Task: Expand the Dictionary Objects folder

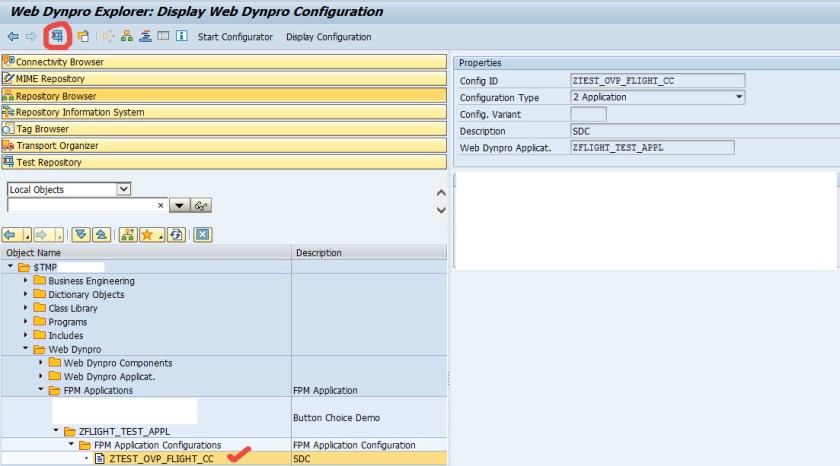Action: (25, 294)
